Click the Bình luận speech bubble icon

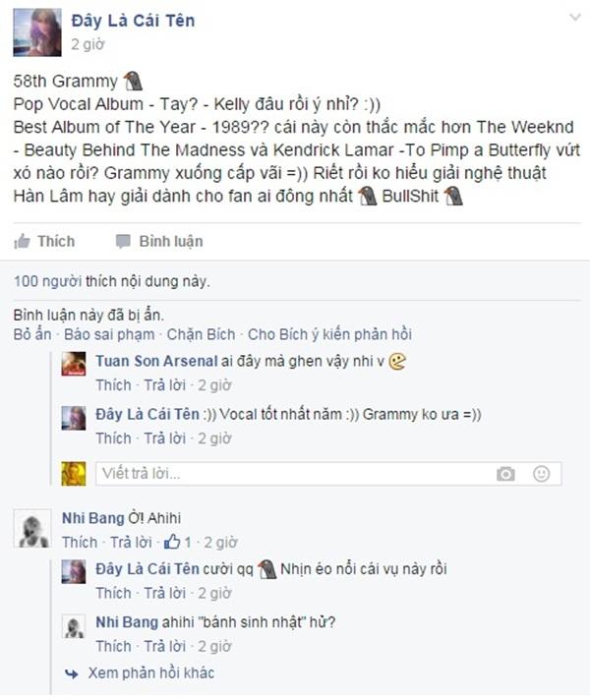click(123, 242)
